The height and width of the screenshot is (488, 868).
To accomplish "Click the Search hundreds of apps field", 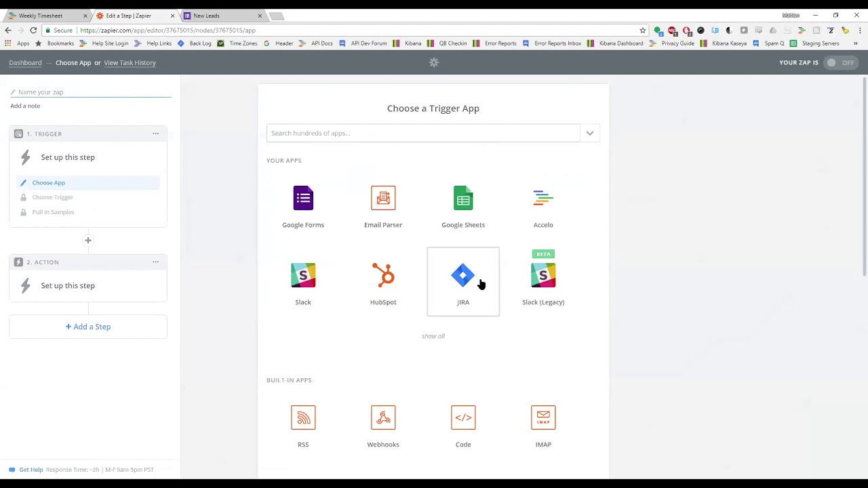I will tap(423, 133).
